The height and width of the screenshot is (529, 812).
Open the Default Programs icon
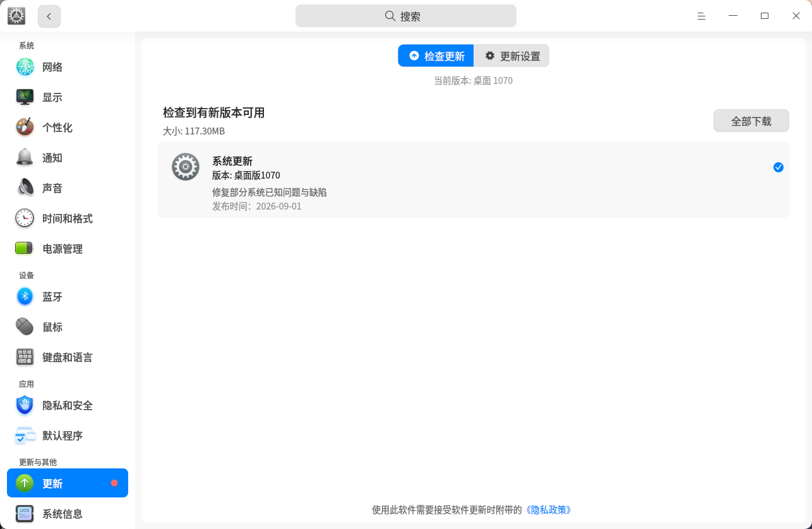(x=25, y=436)
